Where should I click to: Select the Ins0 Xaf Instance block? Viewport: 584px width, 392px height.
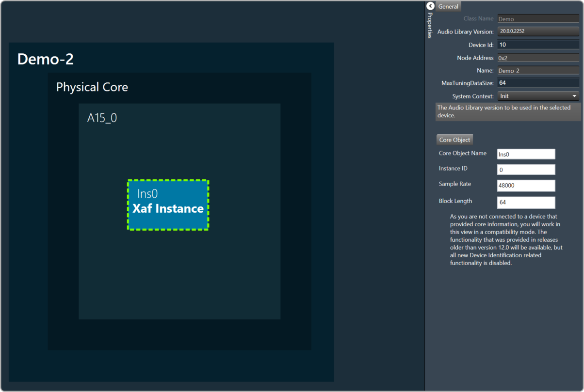coord(168,204)
